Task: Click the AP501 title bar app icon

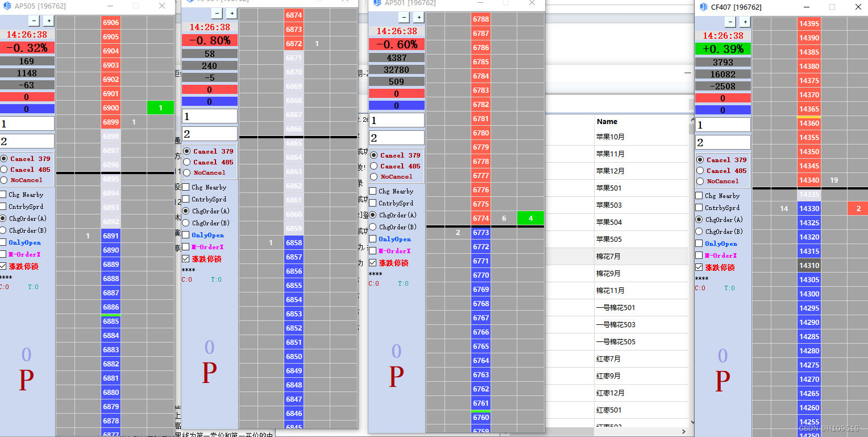Action: click(x=377, y=3)
